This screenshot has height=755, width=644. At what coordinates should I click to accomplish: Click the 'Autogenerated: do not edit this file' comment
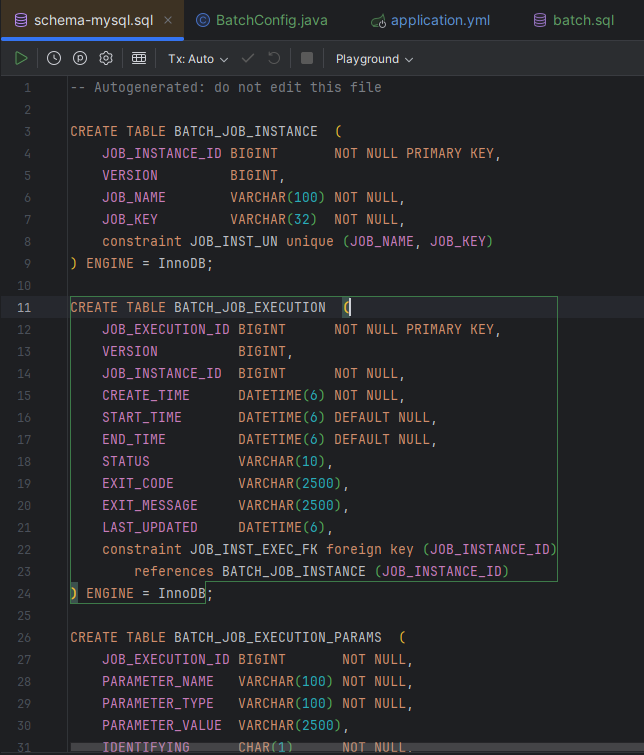click(x=238, y=88)
